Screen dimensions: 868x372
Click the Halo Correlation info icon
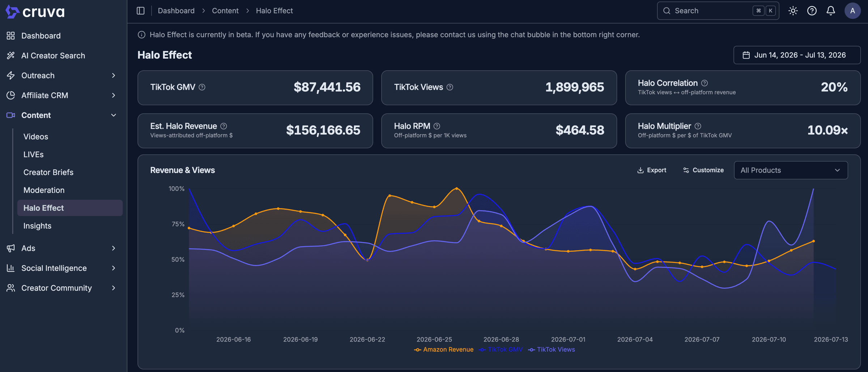[x=705, y=83]
